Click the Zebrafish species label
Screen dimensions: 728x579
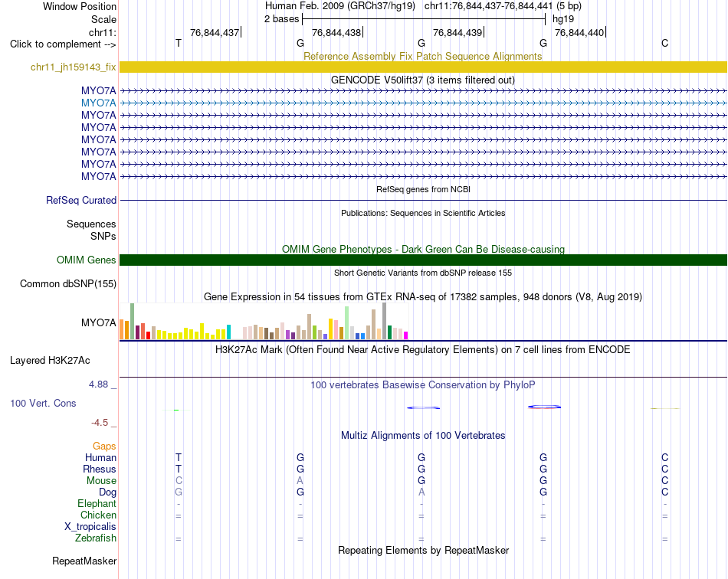click(96, 538)
